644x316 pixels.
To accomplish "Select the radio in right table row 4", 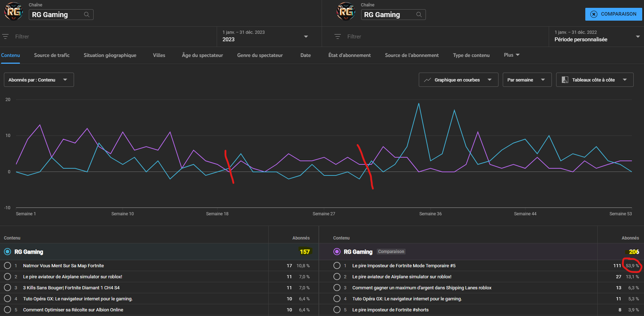I will pyautogui.click(x=337, y=299).
